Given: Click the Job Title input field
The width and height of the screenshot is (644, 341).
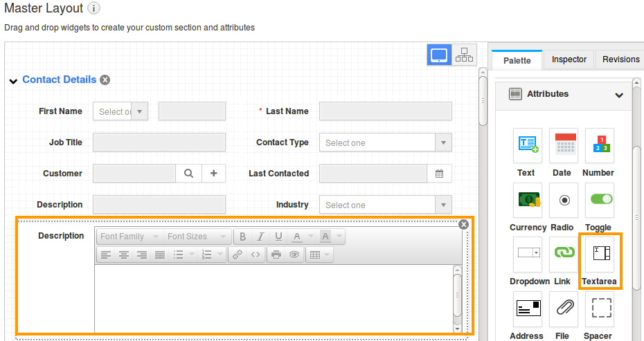Looking at the screenshot, I should coord(159,142).
